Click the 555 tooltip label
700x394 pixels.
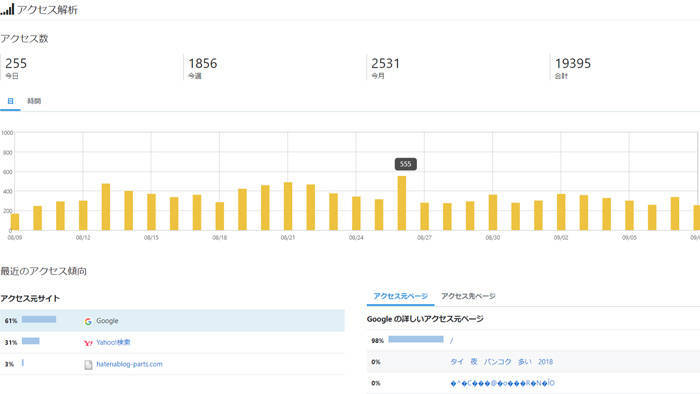click(x=405, y=164)
